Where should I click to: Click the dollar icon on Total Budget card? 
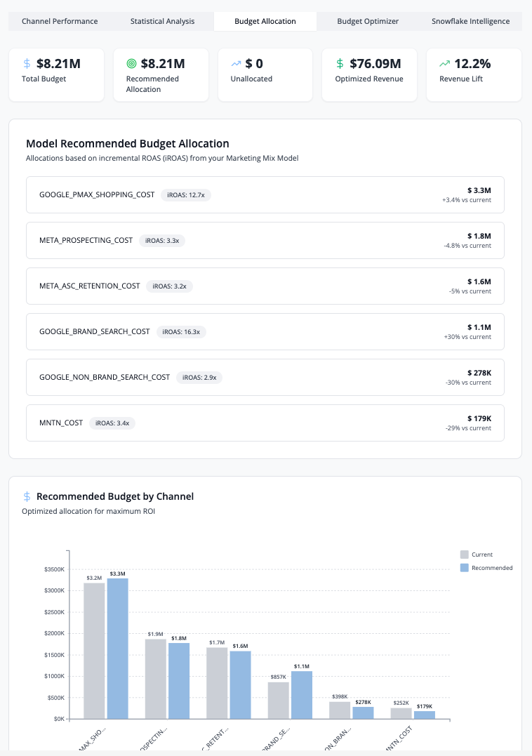[27, 64]
